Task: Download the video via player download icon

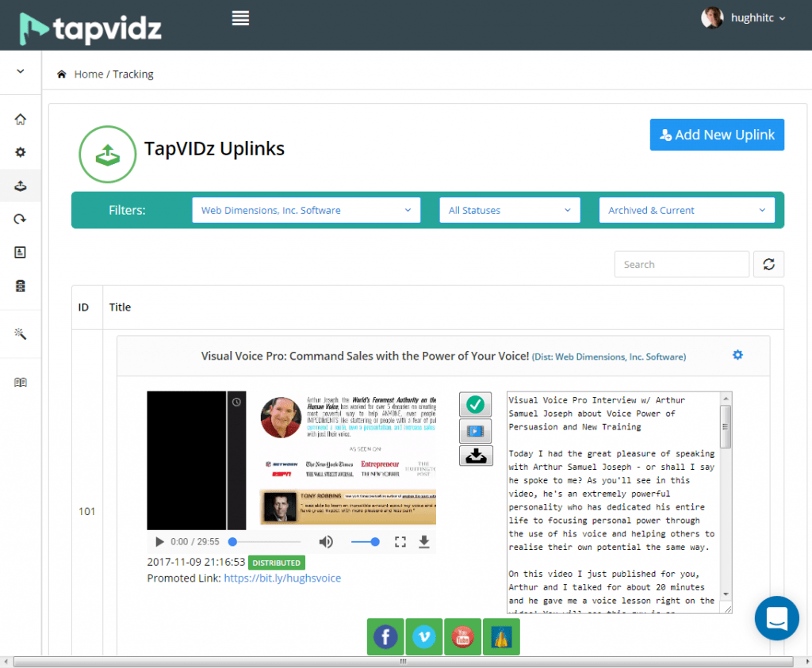Action: tap(424, 542)
